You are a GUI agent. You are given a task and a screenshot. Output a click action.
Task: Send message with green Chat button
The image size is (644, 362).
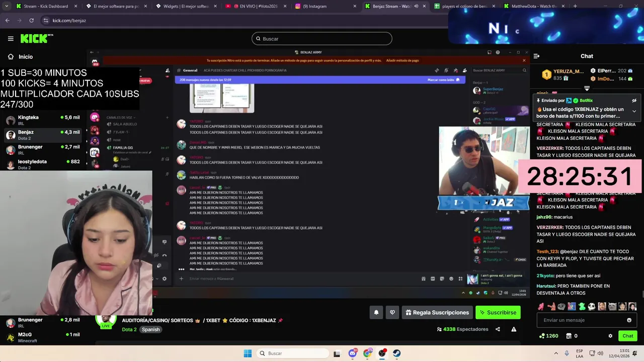[x=627, y=336]
